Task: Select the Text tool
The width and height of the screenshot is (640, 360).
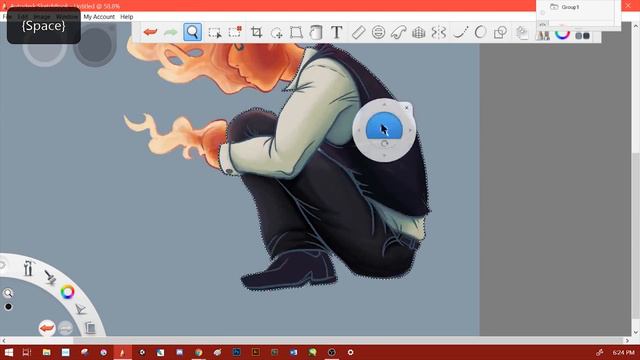Action: (336, 32)
